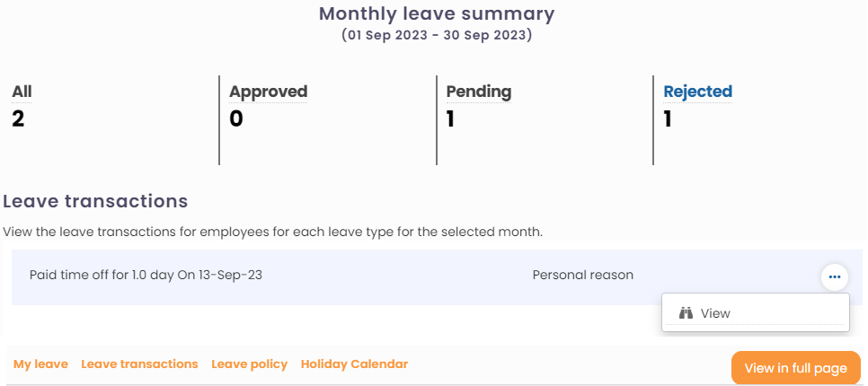
Task: Choose the View option in the popup menu
Action: pyautogui.click(x=715, y=313)
